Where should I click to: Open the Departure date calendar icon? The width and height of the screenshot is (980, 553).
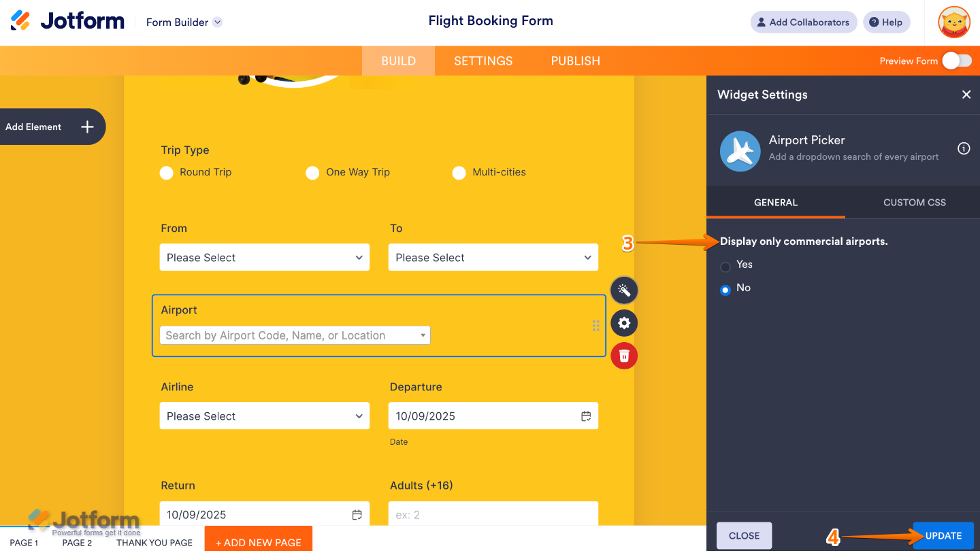coord(586,416)
